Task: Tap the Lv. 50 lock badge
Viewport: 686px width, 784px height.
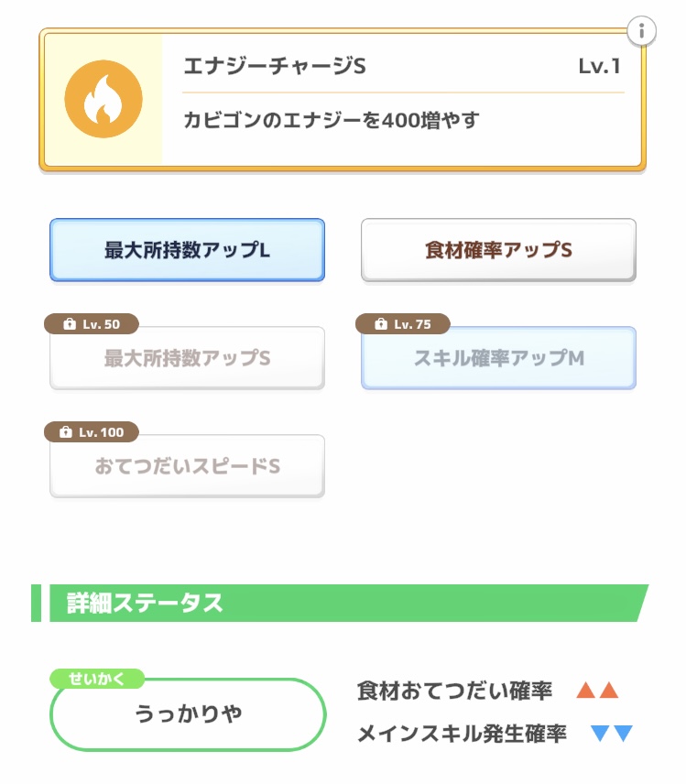Action: [x=92, y=324]
